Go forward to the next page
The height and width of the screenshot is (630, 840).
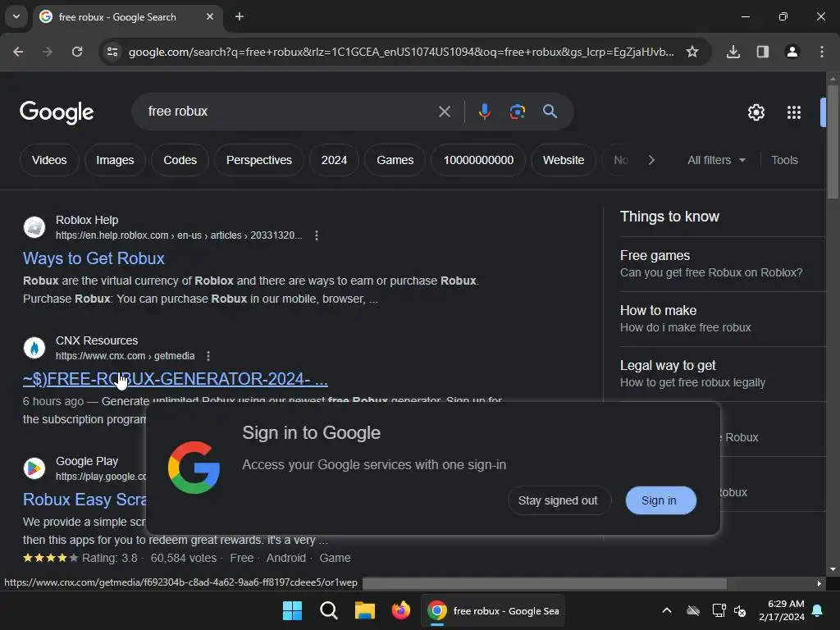point(48,52)
